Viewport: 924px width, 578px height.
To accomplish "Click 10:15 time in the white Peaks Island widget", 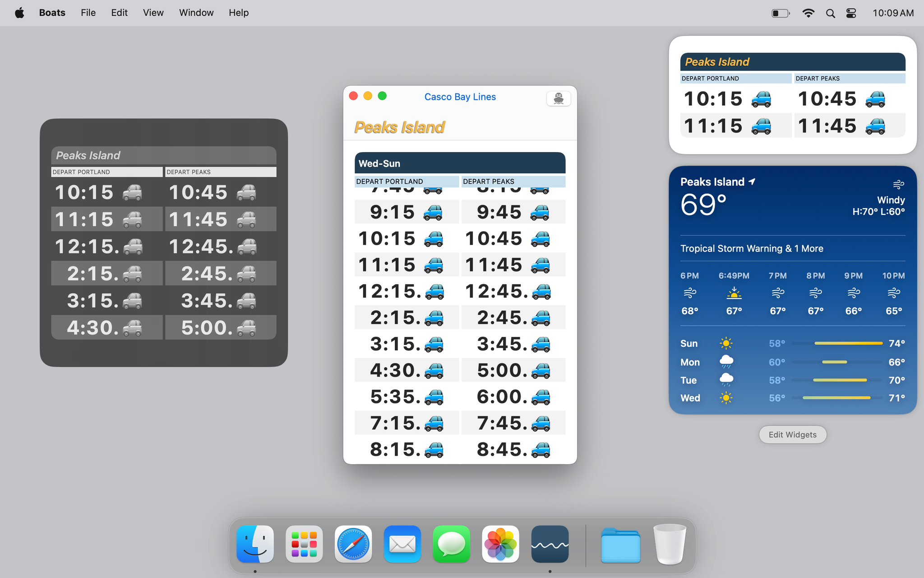I will click(713, 99).
